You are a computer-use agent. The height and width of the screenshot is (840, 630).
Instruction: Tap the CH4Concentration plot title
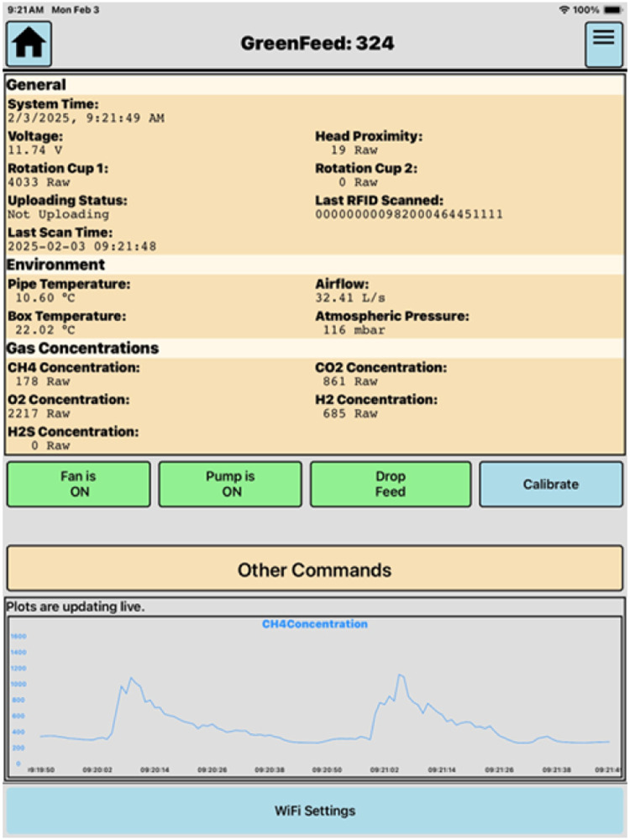click(x=314, y=624)
